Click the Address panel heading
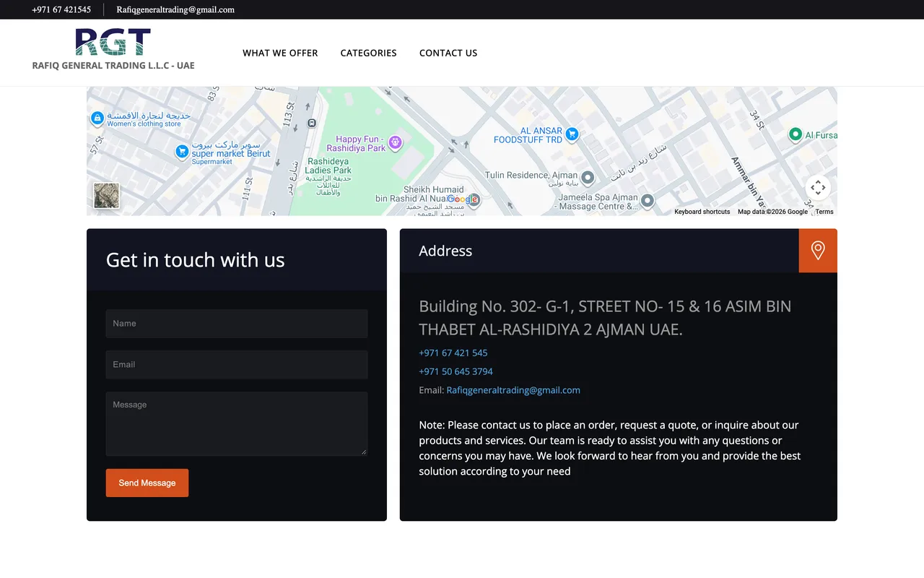 (445, 251)
